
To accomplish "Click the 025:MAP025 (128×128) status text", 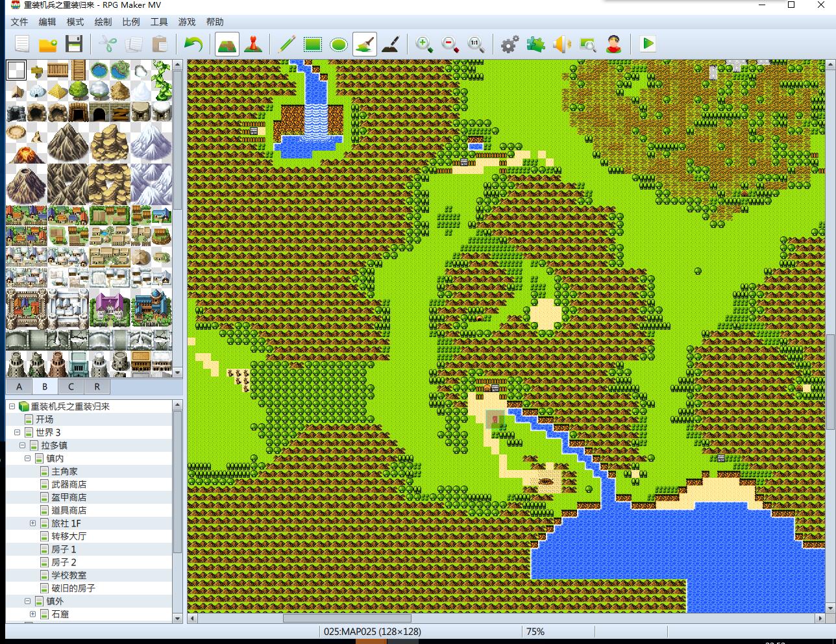I will point(373,631).
